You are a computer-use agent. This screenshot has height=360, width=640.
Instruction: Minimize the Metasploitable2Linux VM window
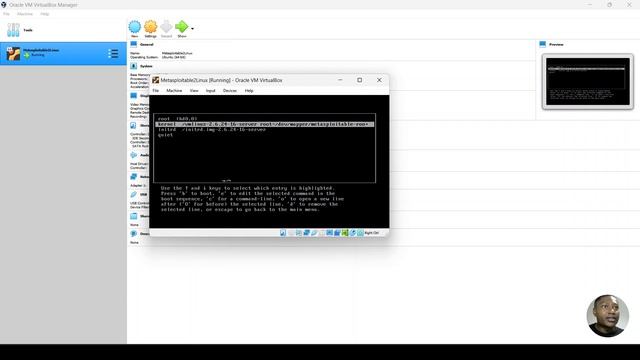340,80
